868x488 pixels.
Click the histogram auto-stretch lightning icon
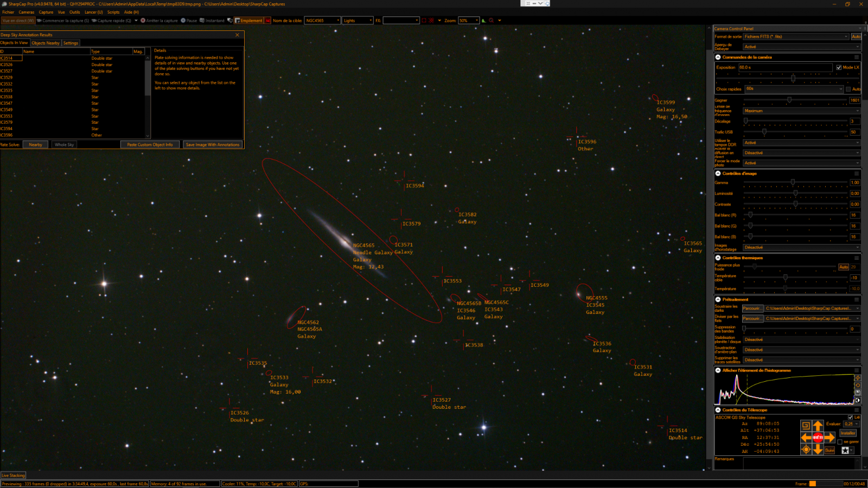click(858, 378)
